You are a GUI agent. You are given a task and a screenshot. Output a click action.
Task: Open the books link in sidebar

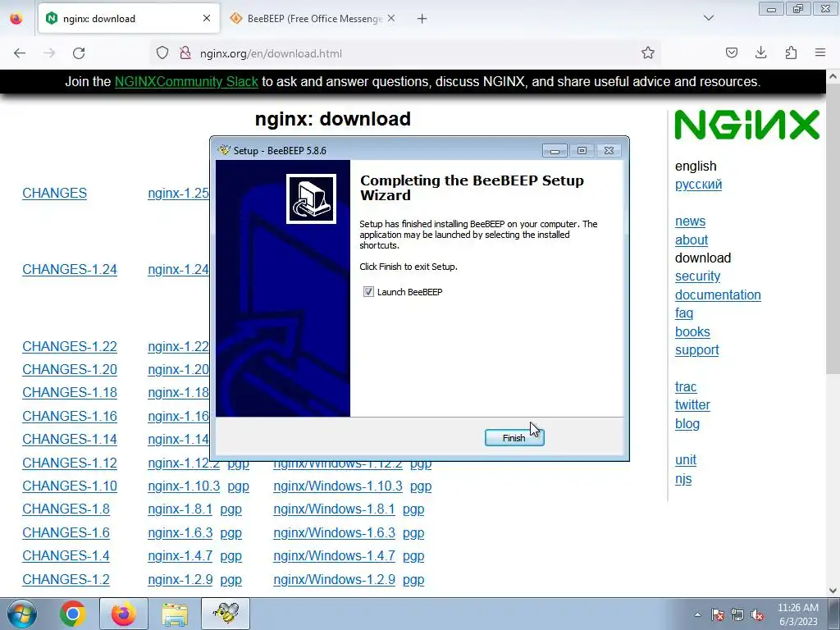pyautogui.click(x=692, y=332)
